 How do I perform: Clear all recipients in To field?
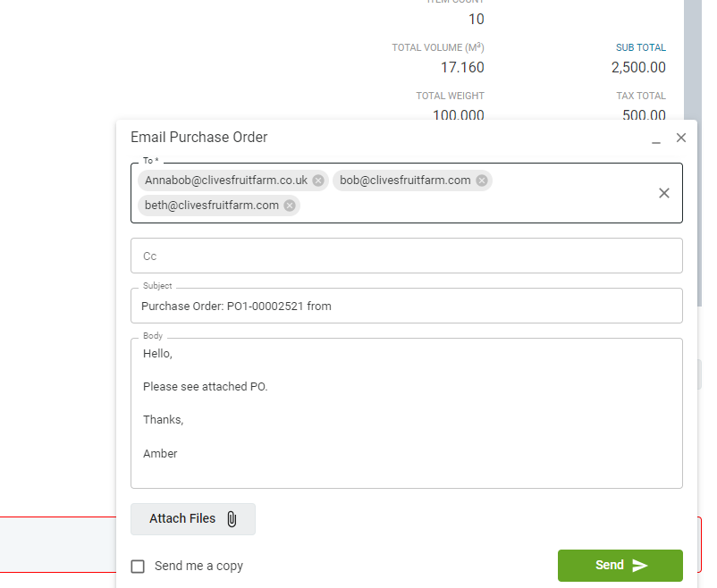(x=664, y=193)
